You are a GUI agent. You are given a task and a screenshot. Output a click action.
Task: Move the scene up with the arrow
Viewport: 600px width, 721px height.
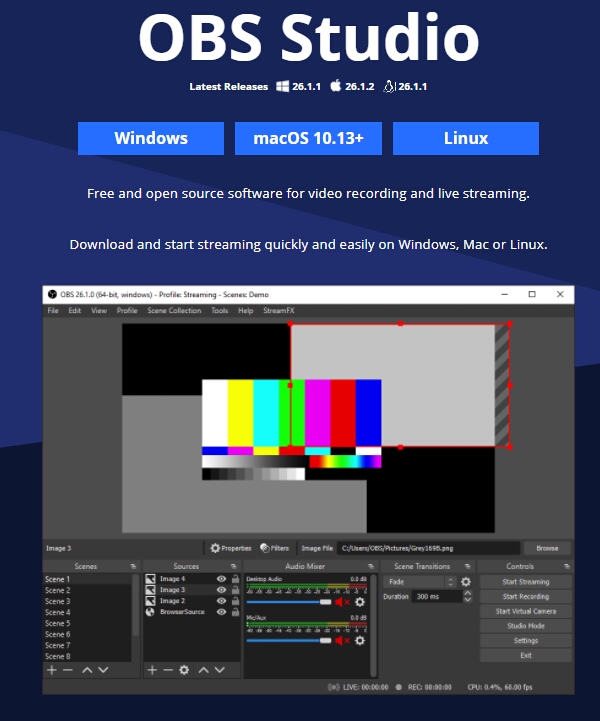coord(87,670)
